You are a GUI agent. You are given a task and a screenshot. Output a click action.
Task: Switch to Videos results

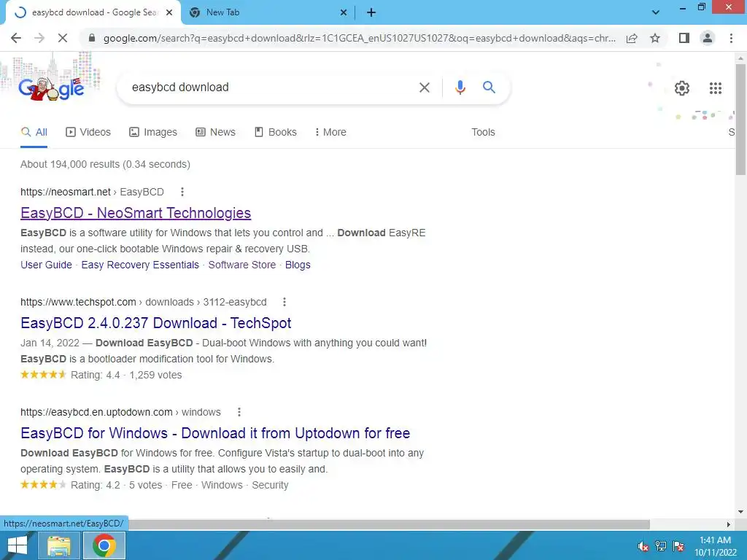pos(88,133)
